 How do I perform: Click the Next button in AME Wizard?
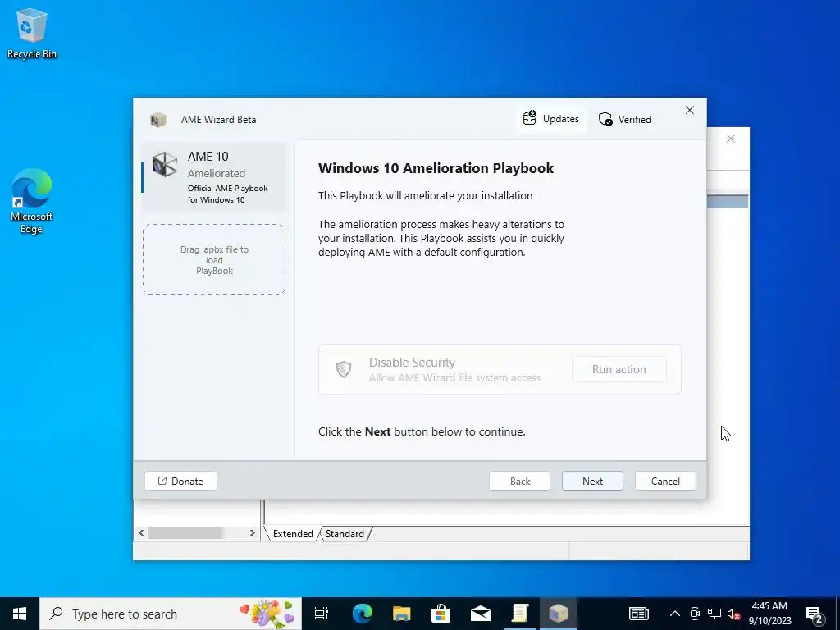(x=592, y=481)
